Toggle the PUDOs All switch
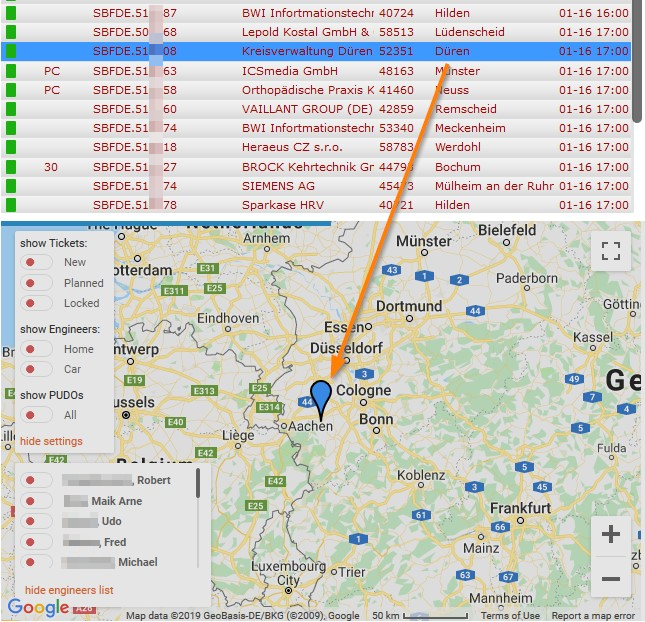 click(x=36, y=415)
